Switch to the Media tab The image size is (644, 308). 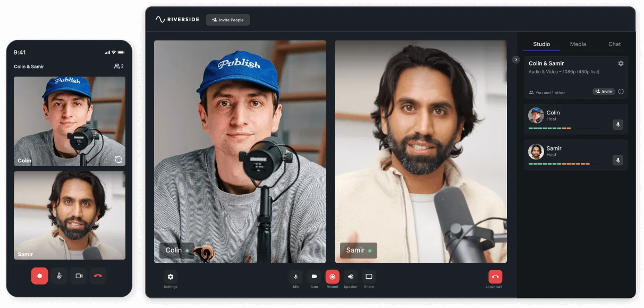(578, 44)
